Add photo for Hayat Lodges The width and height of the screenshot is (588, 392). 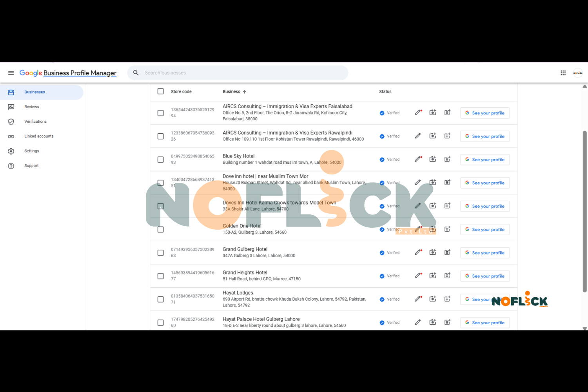433,299
